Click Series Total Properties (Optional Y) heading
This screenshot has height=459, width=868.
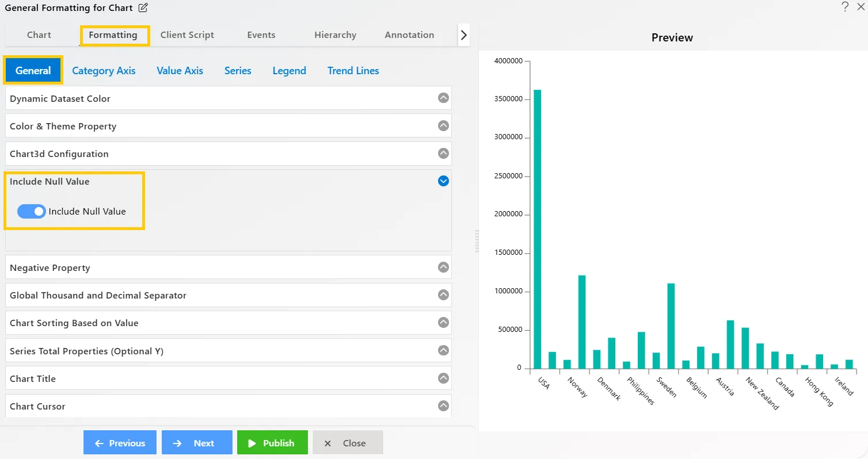pos(86,351)
